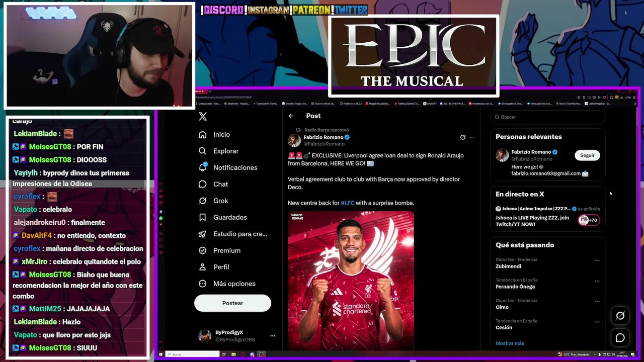This screenshot has width=644, height=362.
Task: Go back with the Post arrow
Action: point(291,116)
